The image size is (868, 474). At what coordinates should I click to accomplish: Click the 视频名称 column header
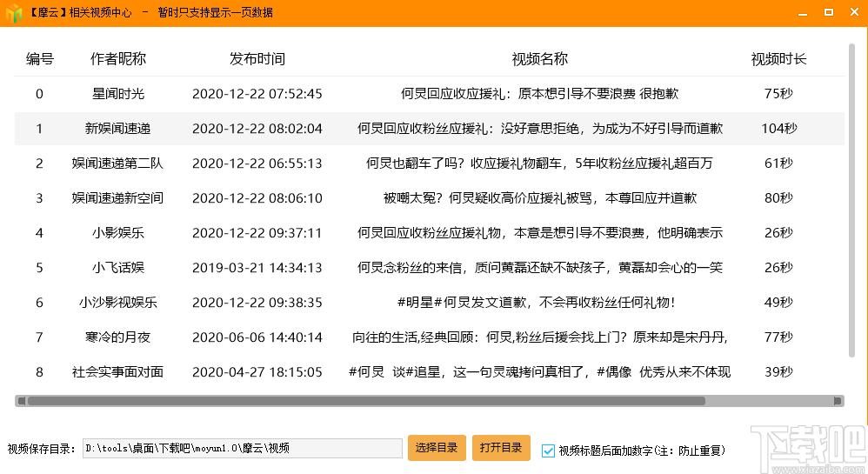coord(540,58)
